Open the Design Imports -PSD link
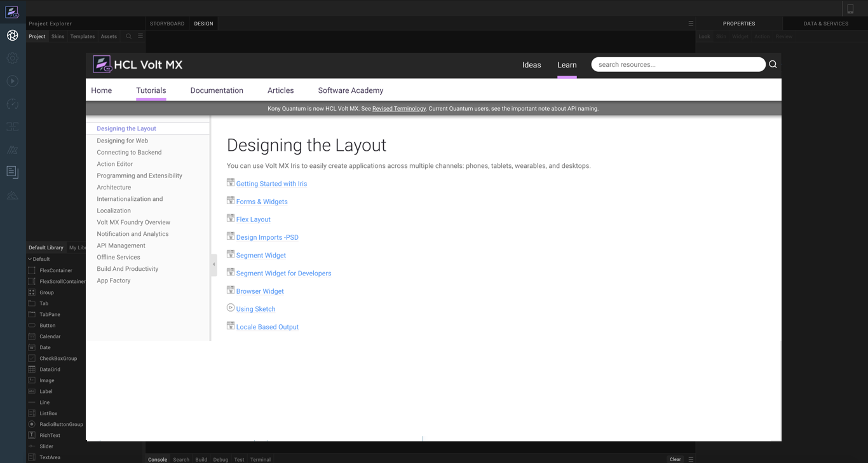The height and width of the screenshot is (463, 868). [x=268, y=237]
